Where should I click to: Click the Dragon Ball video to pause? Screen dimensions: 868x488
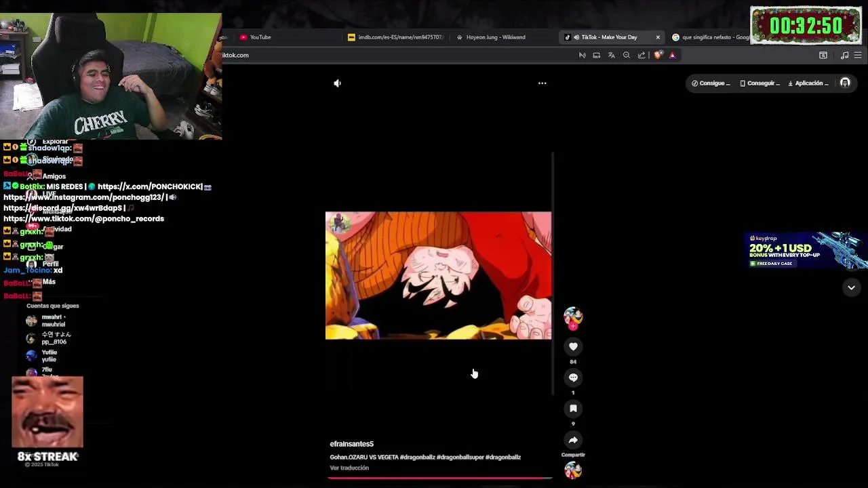[438, 275]
